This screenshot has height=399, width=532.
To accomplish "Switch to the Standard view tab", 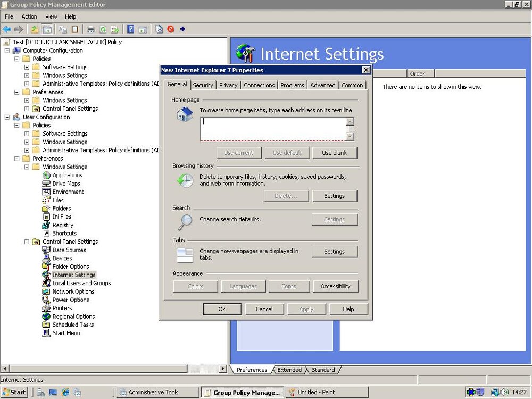I will (x=323, y=370).
